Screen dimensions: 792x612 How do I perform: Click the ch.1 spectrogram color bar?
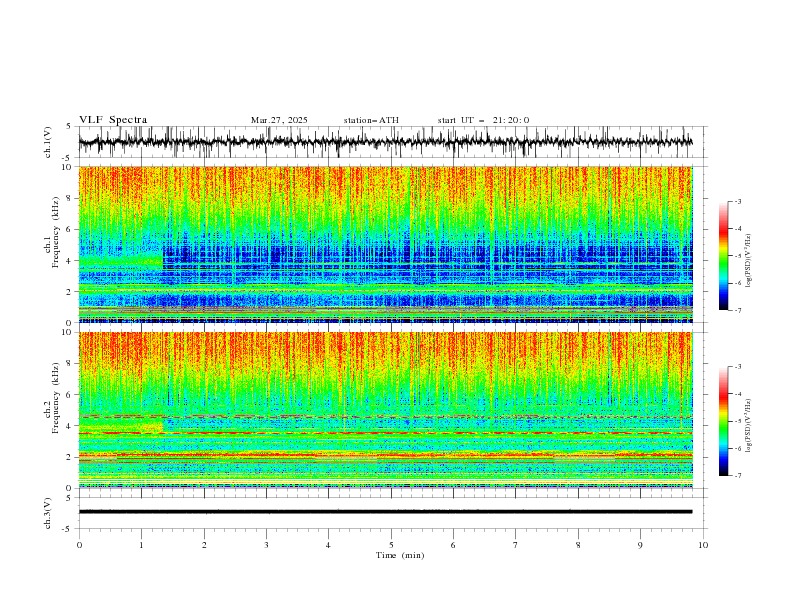[x=723, y=256]
